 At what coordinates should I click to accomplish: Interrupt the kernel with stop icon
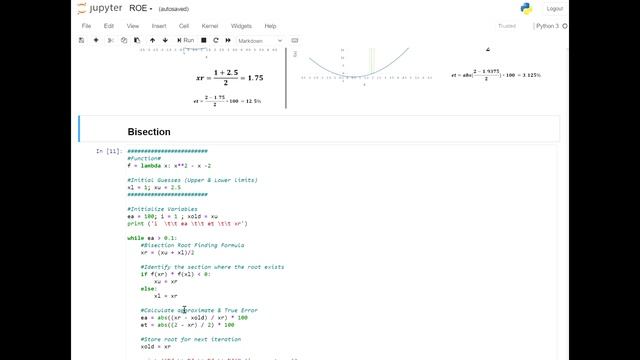[x=204, y=40]
